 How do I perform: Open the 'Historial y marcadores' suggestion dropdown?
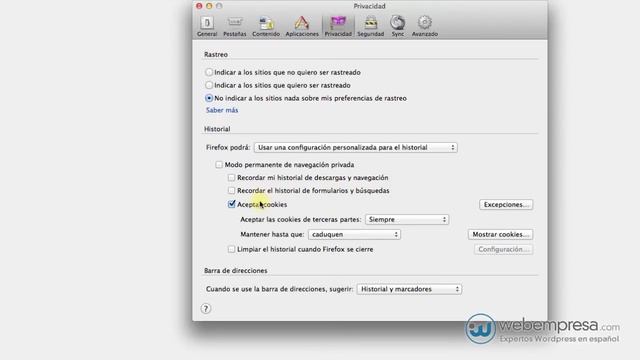point(409,289)
